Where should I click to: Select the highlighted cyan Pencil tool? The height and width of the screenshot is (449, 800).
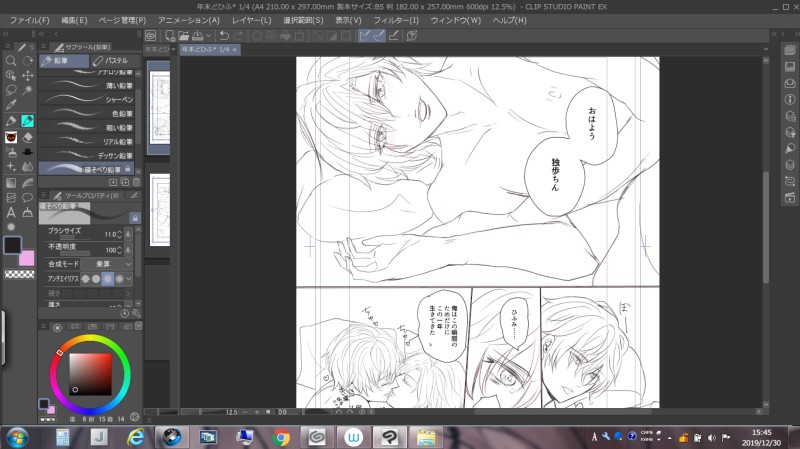[28, 121]
